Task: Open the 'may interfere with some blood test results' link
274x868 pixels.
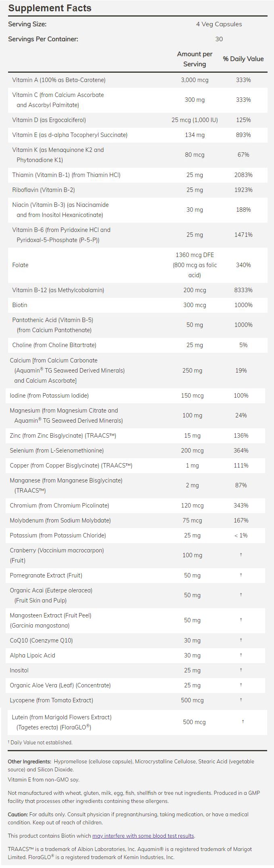Action: 143,836
